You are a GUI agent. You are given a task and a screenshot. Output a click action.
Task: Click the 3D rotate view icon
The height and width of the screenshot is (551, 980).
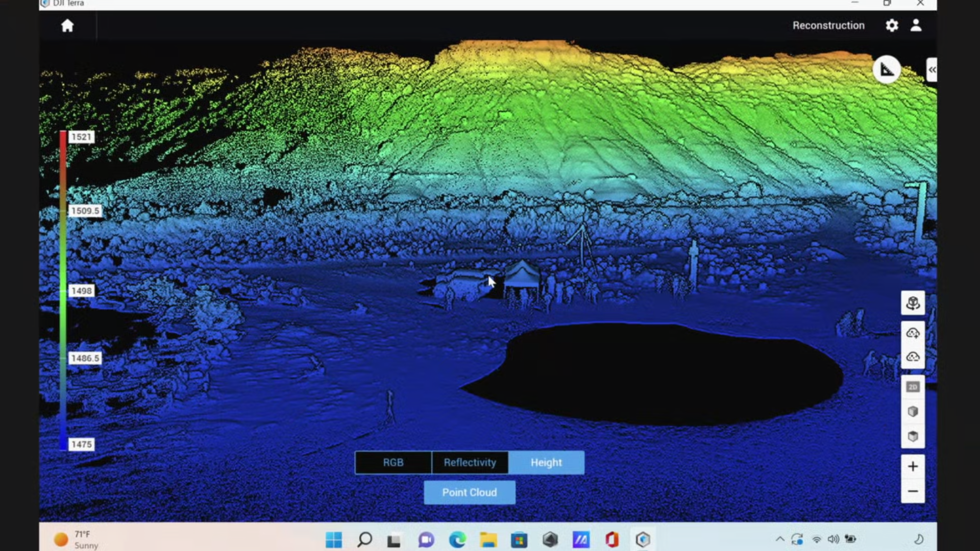913,303
